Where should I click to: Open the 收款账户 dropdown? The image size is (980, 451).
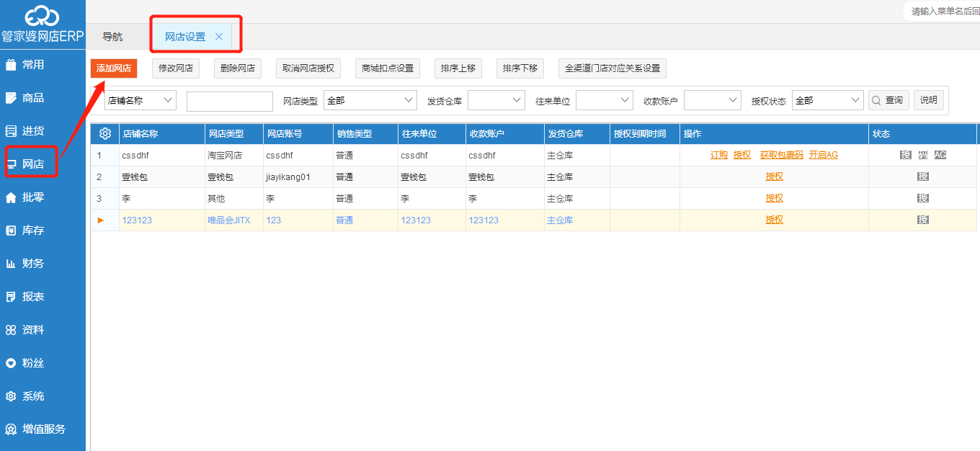click(x=713, y=100)
